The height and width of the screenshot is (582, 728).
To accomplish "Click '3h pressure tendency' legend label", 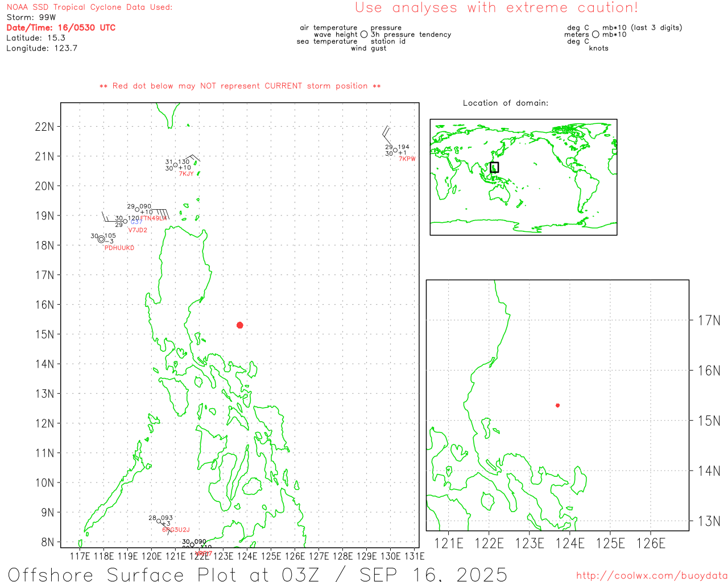I will coord(411,35).
